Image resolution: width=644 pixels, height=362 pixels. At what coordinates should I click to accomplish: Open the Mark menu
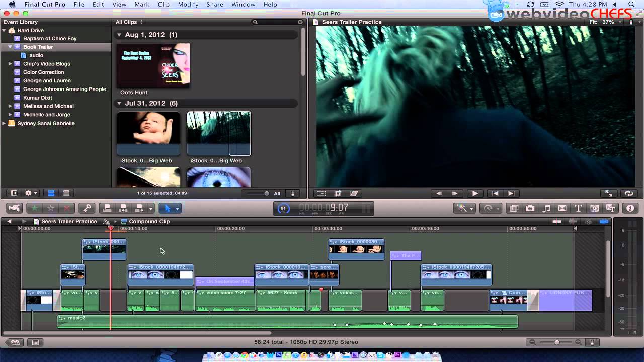(142, 5)
